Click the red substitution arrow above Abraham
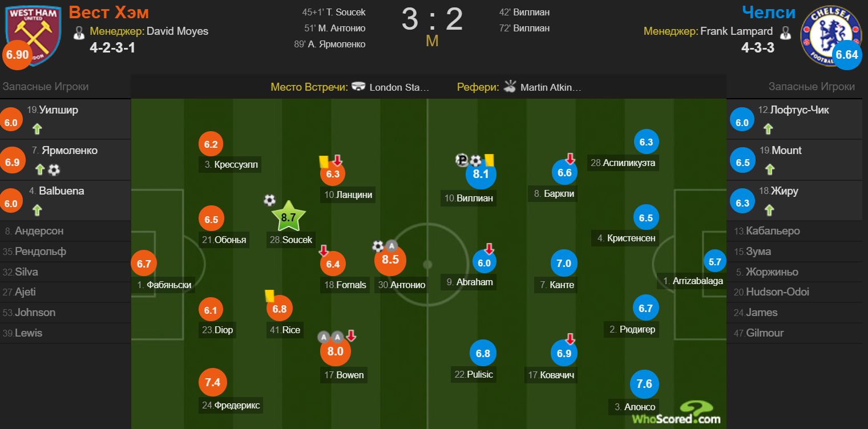 click(x=489, y=249)
